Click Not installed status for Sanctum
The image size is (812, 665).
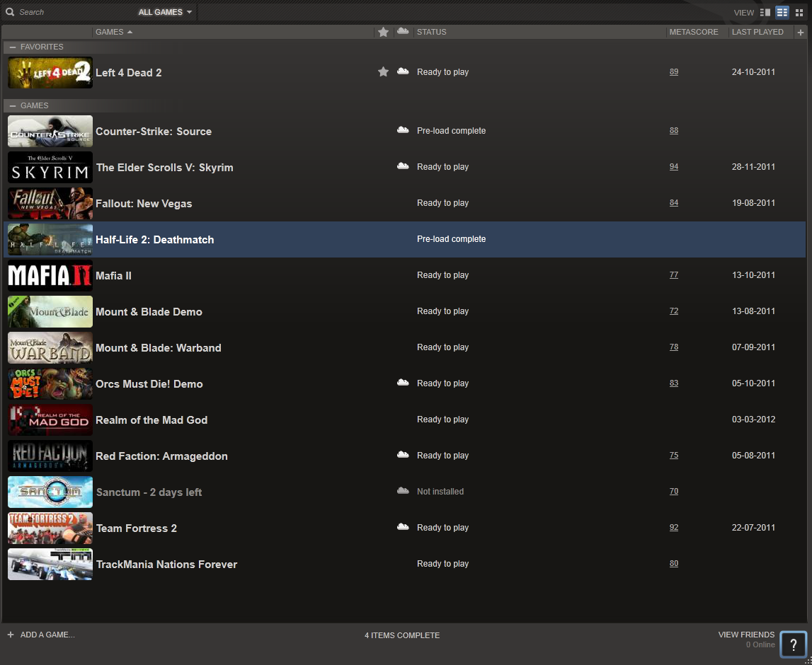click(440, 492)
